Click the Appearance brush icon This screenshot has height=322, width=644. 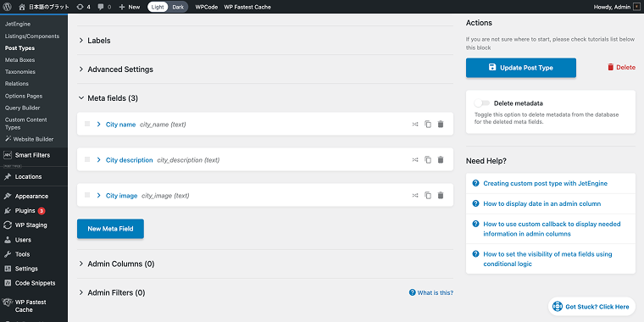pyautogui.click(x=7, y=196)
